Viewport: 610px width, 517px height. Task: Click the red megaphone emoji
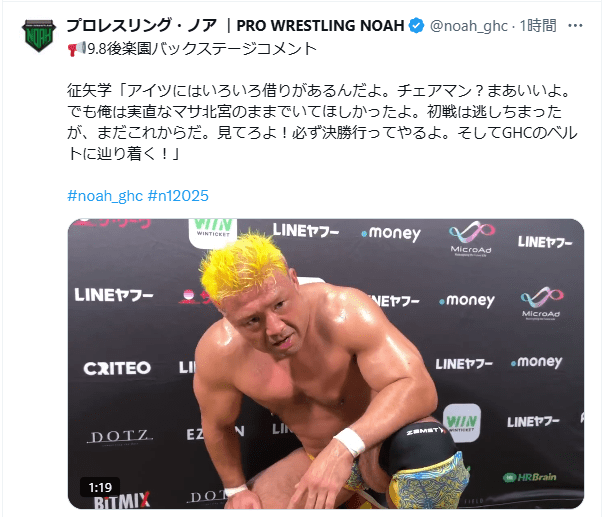tap(76, 49)
